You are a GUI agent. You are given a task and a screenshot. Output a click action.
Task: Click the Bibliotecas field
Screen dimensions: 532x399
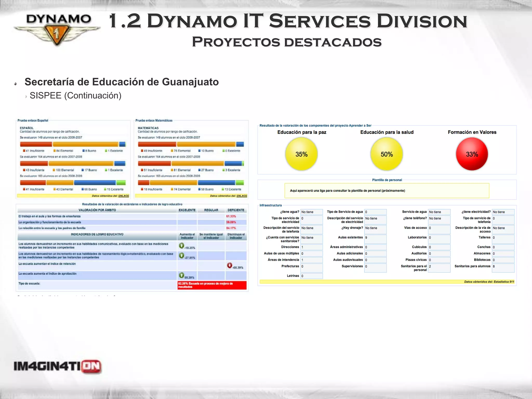503,260
